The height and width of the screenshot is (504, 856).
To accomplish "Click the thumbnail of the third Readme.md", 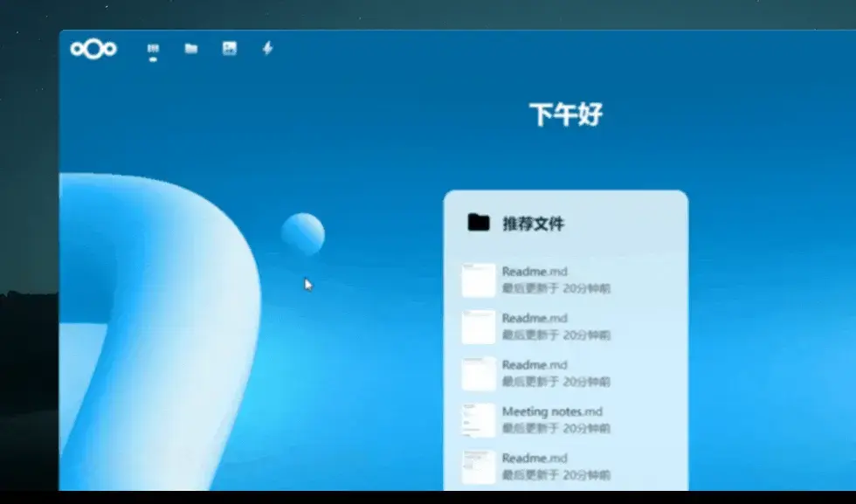I will (479, 374).
